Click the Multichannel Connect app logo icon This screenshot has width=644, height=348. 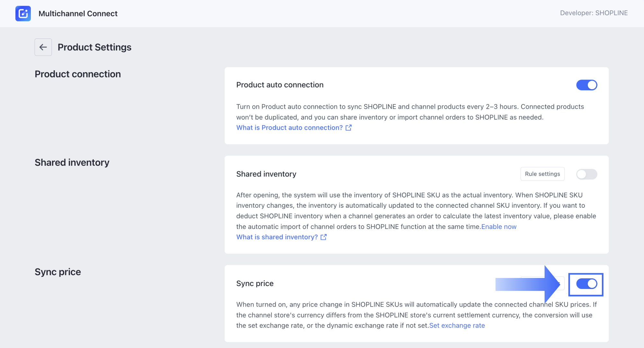pos(23,13)
